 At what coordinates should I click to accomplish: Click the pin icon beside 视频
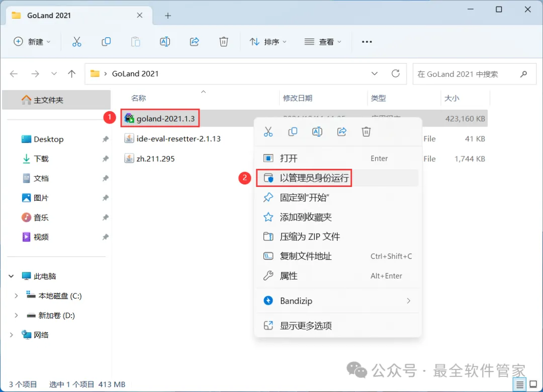pyautogui.click(x=105, y=237)
